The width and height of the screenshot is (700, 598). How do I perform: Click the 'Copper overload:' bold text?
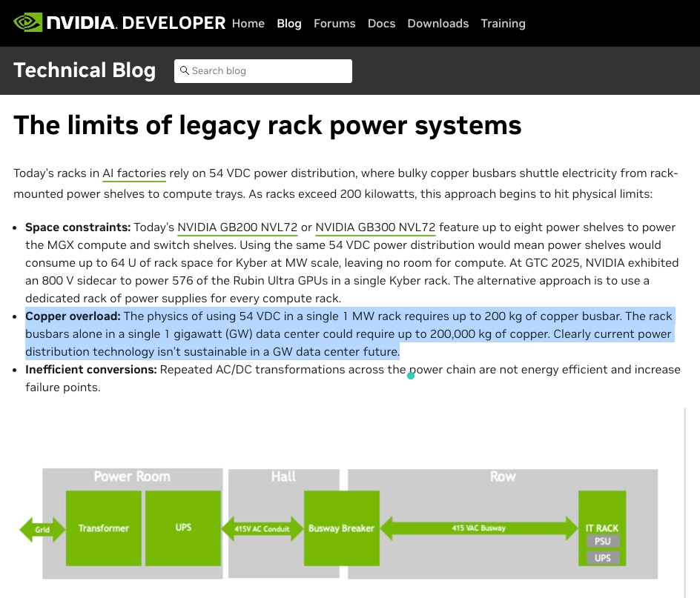tap(73, 316)
